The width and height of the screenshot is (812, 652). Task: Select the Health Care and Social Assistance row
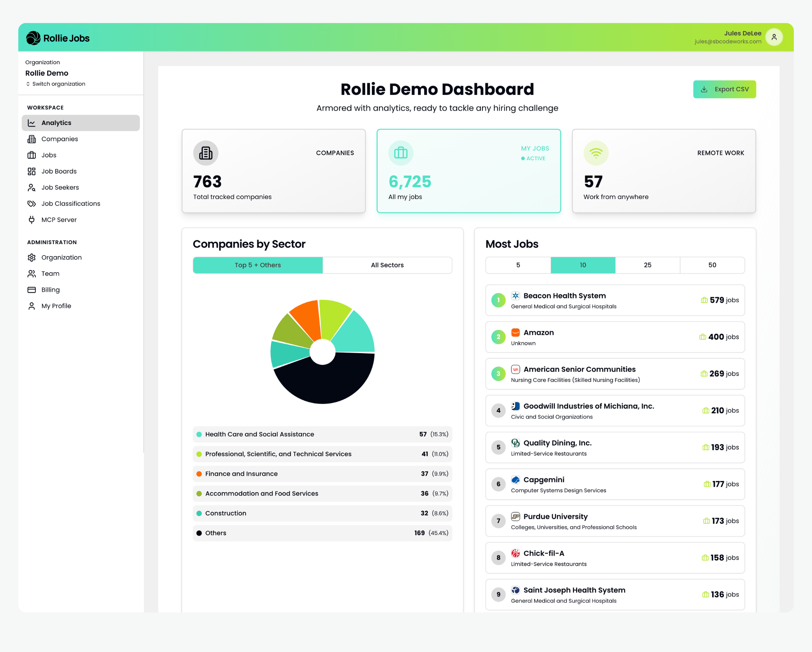point(323,434)
